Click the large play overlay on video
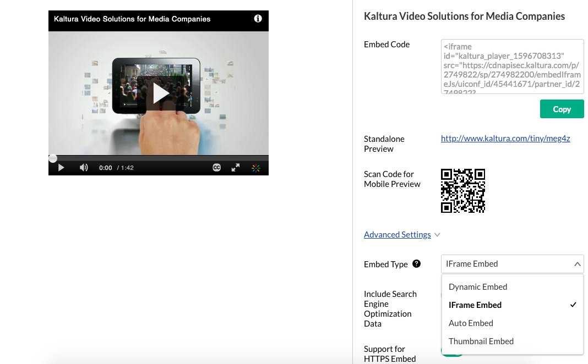588x364 pixels. click(x=161, y=93)
